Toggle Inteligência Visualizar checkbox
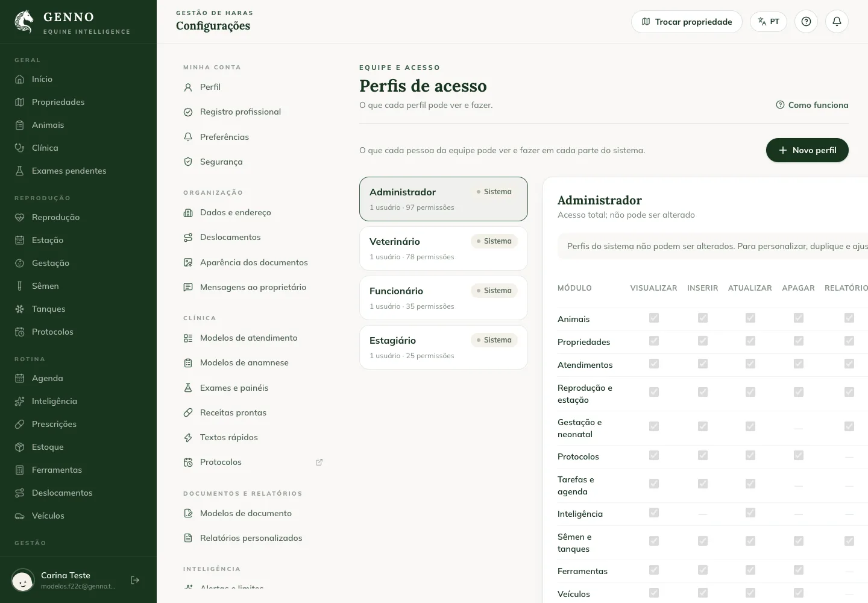This screenshot has width=868, height=603. pyautogui.click(x=654, y=513)
